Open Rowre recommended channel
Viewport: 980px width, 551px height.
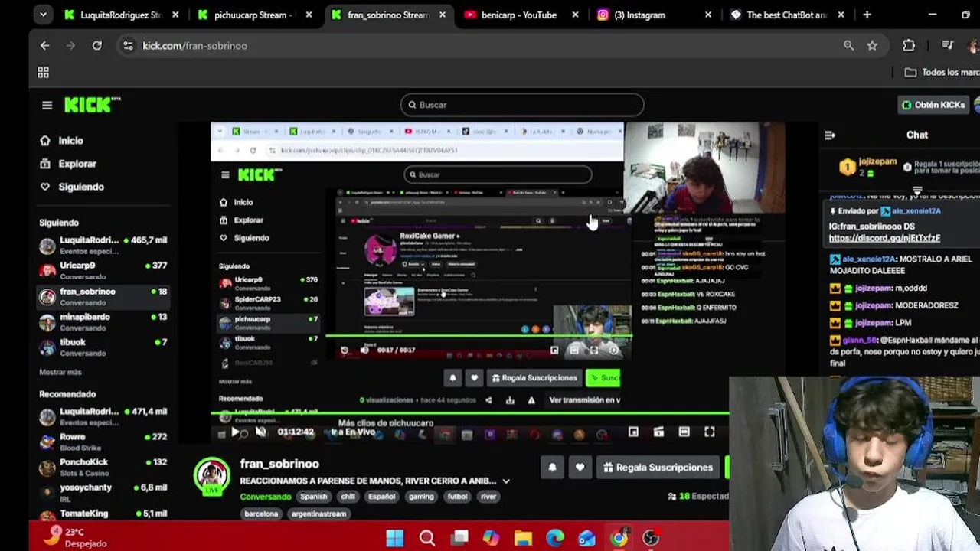point(103,442)
